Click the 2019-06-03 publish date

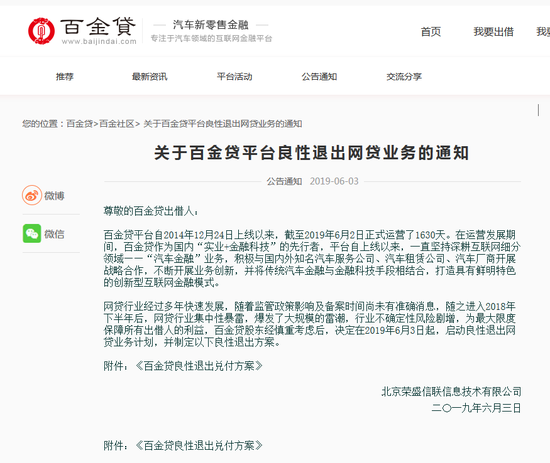point(334,181)
